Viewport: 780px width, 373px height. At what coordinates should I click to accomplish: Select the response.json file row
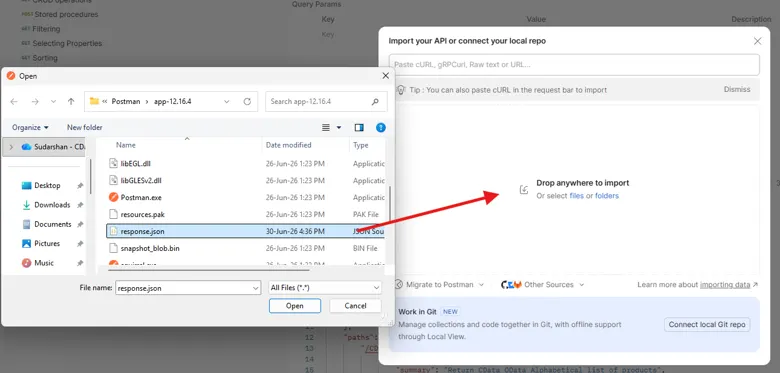click(246, 231)
